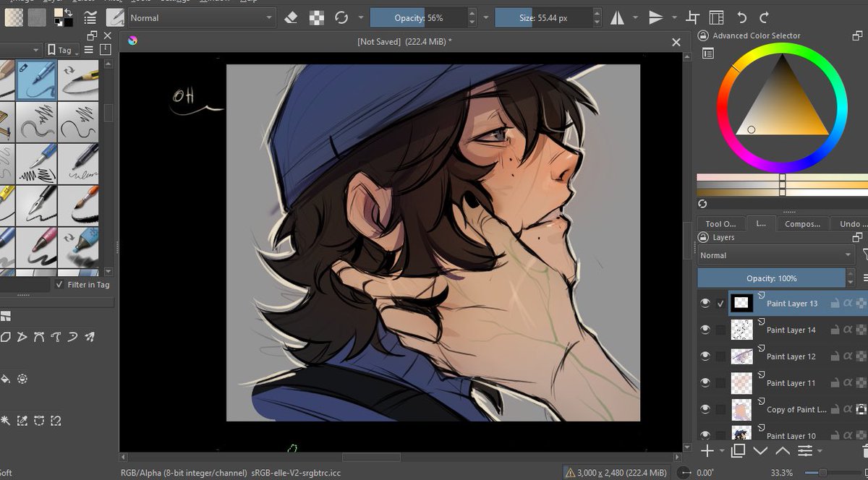The height and width of the screenshot is (480, 868).
Task: Undo the last action
Action: pyautogui.click(x=741, y=17)
